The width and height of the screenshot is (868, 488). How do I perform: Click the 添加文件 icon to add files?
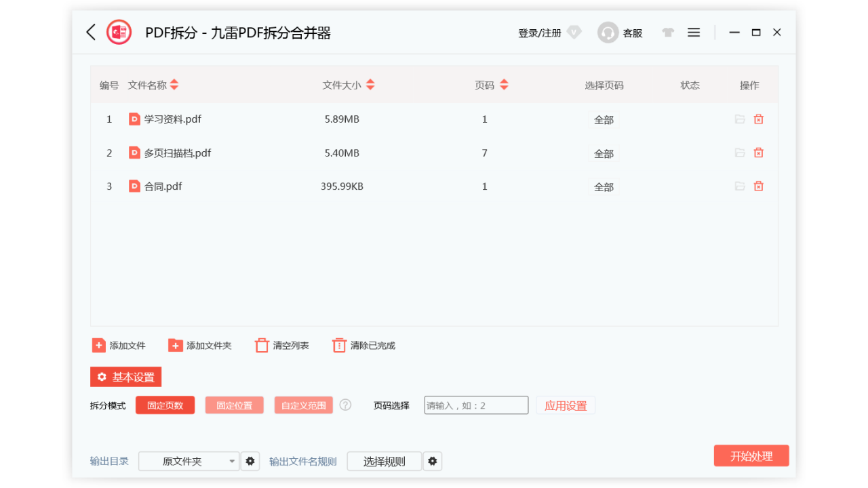pyautogui.click(x=99, y=345)
